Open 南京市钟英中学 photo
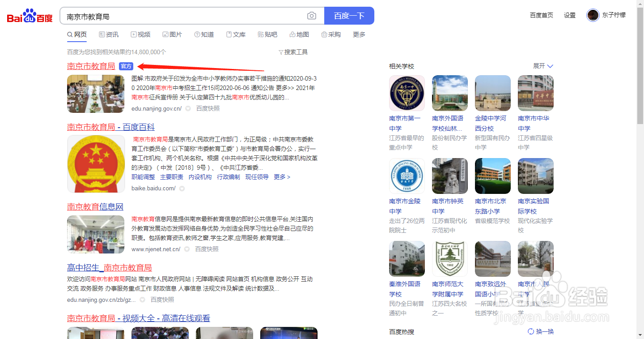 tap(450, 176)
